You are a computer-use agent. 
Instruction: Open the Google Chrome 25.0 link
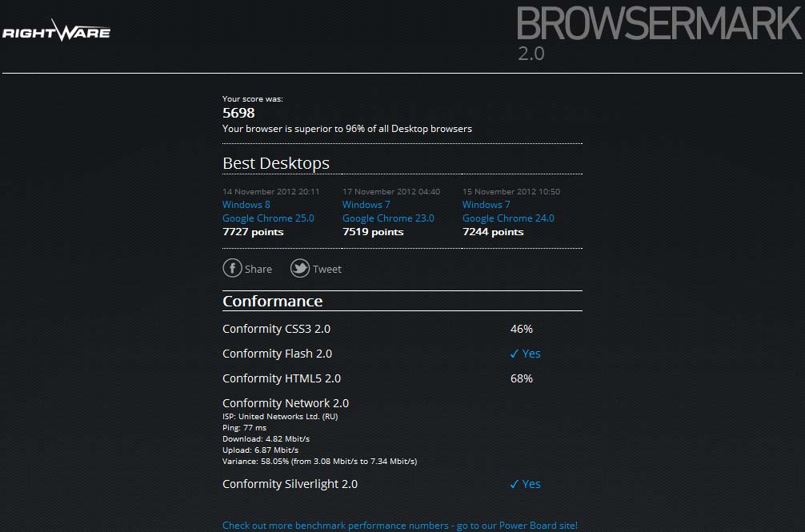[x=268, y=218]
